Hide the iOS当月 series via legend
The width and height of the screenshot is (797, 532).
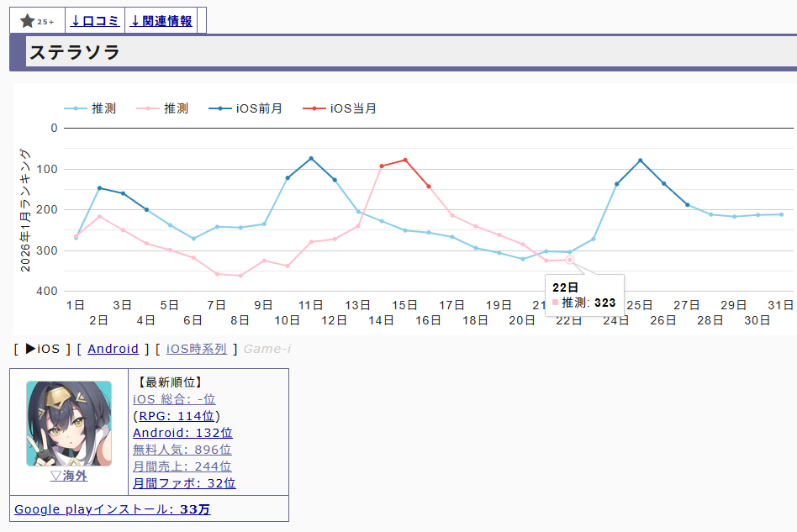click(340, 108)
